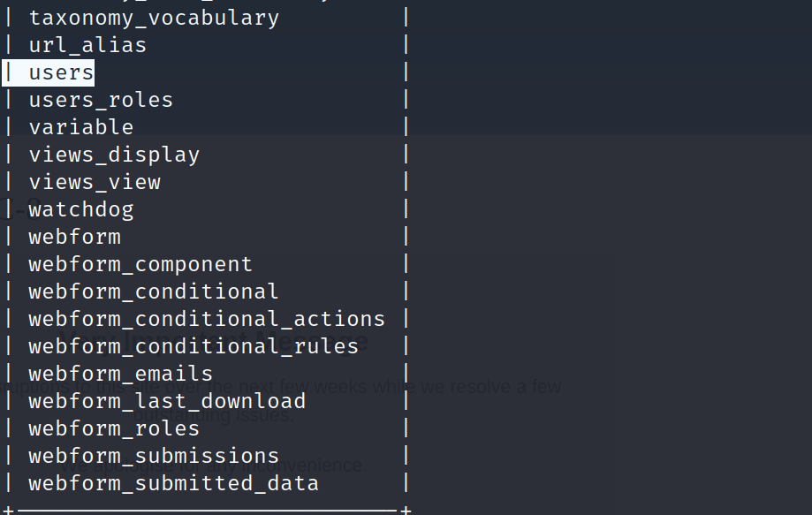The image size is (812, 515).
Task: Click the webform_emails table name
Action: (x=121, y=374)
